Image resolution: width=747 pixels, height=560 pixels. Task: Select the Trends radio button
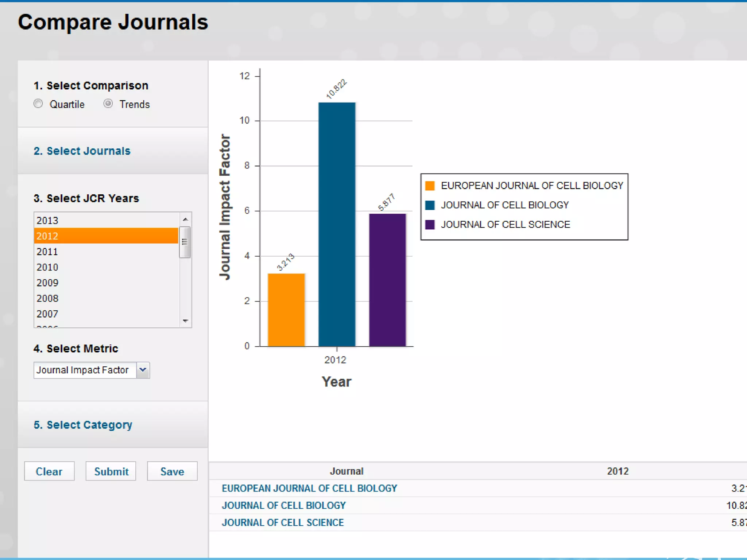click(x=108, y=104)
